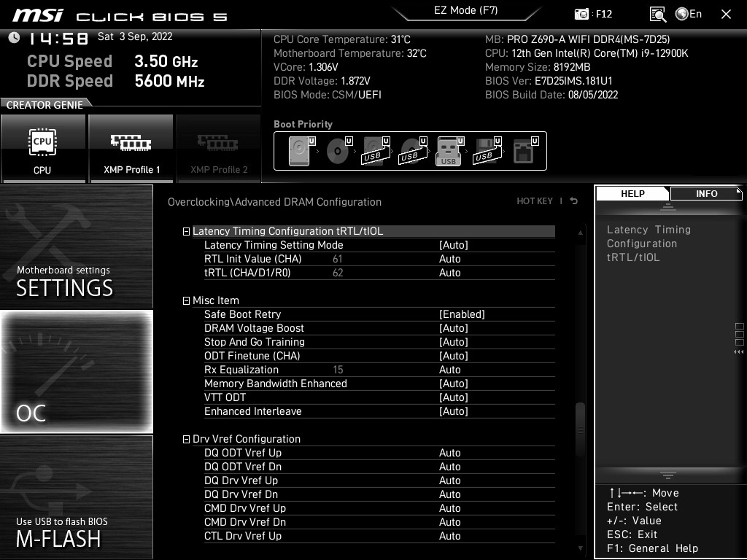The image size is (747, 560).
Task: Activate XMP Profile 1
Action: click(131, 148)
